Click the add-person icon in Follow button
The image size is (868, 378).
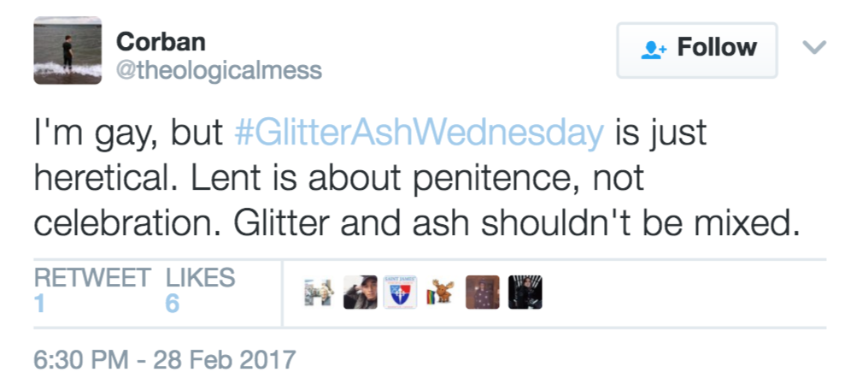point(654,50)
